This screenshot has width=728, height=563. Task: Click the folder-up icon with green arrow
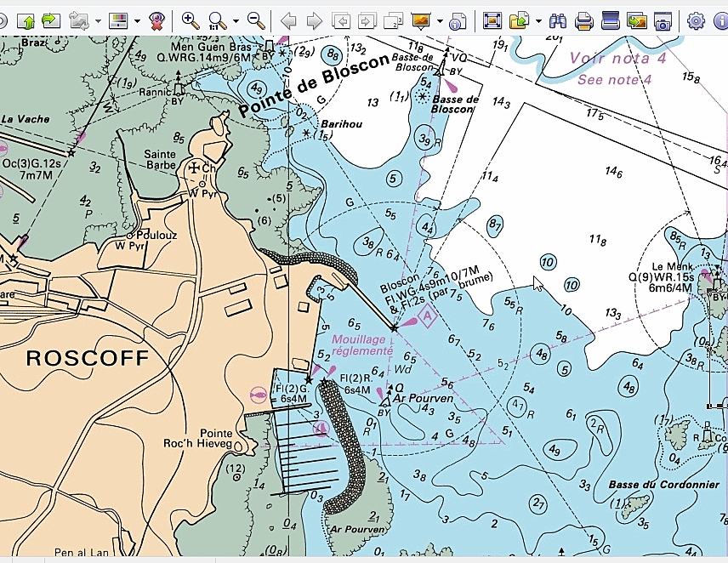(x=26, y=21)
